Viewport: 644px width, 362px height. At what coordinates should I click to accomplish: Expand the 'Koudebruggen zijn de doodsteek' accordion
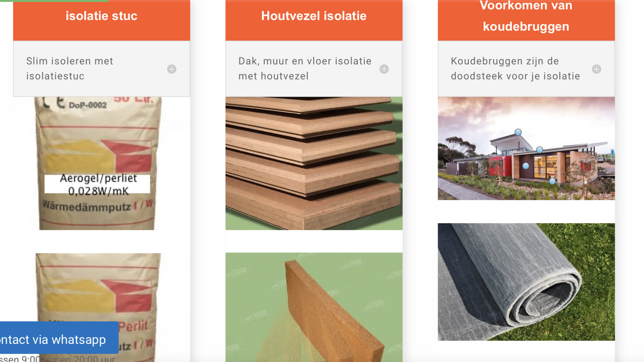(x=526, y=69)
